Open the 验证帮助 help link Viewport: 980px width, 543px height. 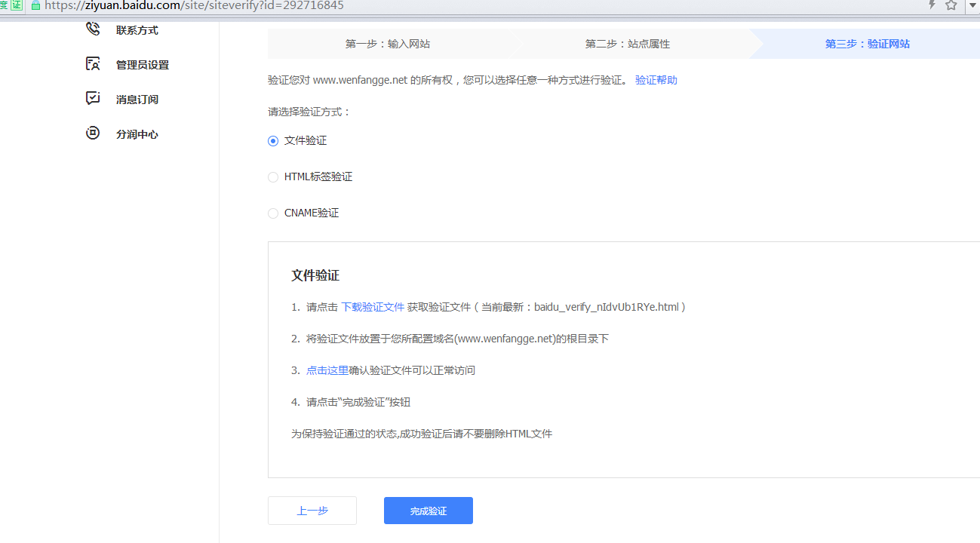click(x=656, y=80)
